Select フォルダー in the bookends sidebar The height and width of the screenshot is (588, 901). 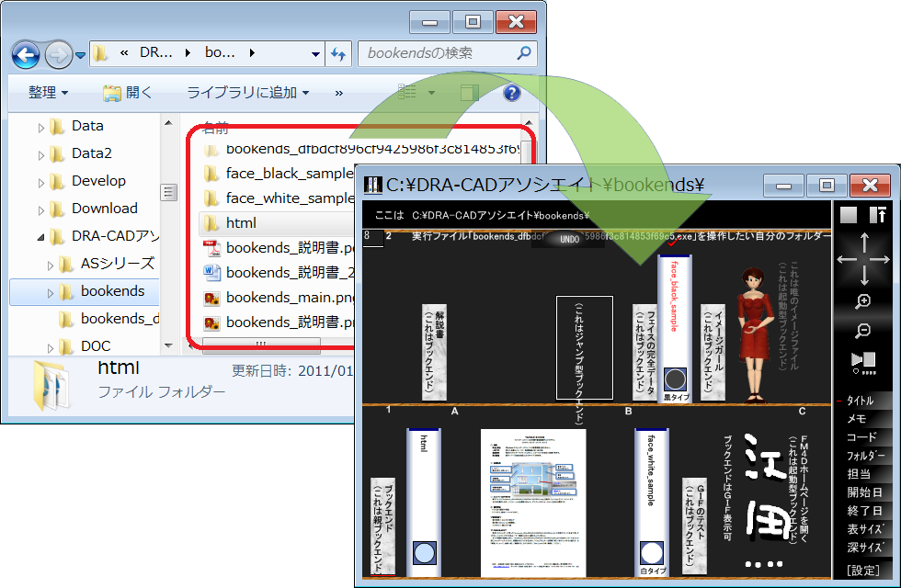click(866, 456)
